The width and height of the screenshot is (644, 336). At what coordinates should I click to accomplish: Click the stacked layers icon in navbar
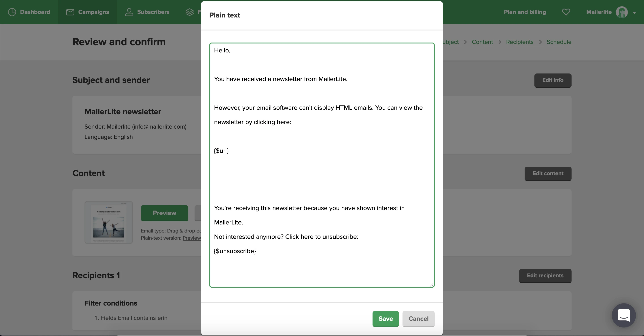(189, 12)
